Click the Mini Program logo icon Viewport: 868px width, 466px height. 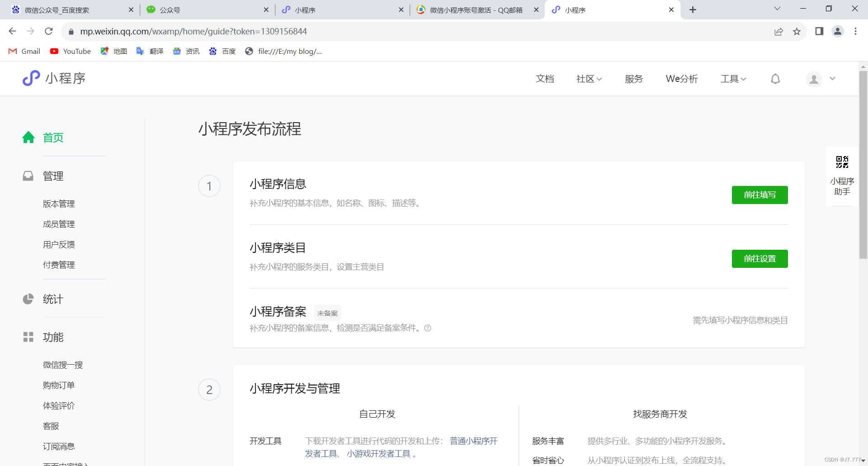point(31,78)
